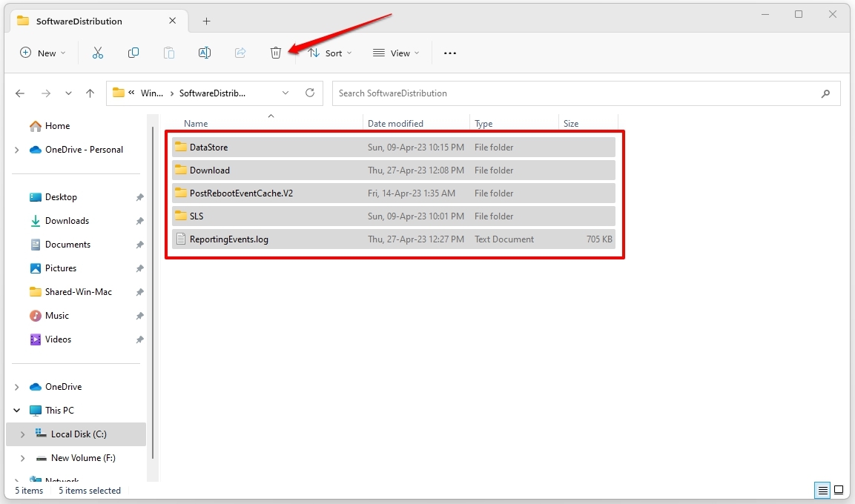Select the SoftwareDistribution tab
855x504 pixels.
click(98, 21)
